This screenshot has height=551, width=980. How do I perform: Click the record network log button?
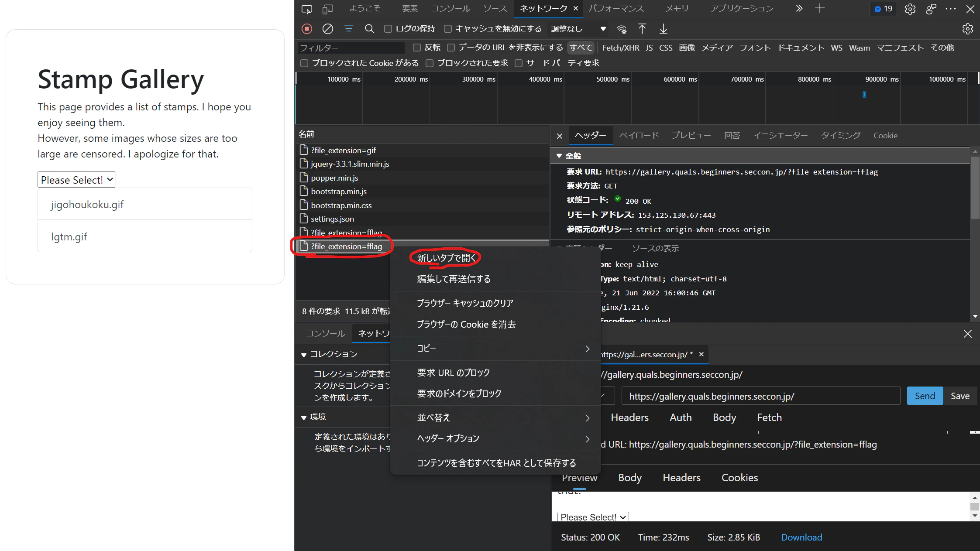[307, 29]
